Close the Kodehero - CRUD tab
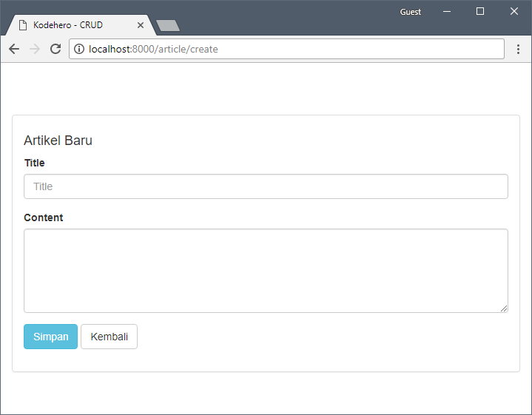This screenshot has width=532, height=415. [141, 25]
